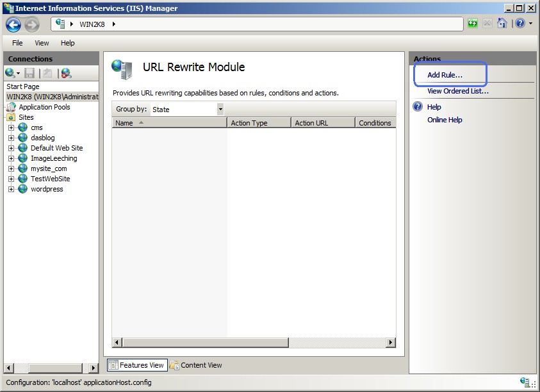This screenshot has width=540, height=392.
Task: Click the Delete connection icon
Action: coord(66,73)
